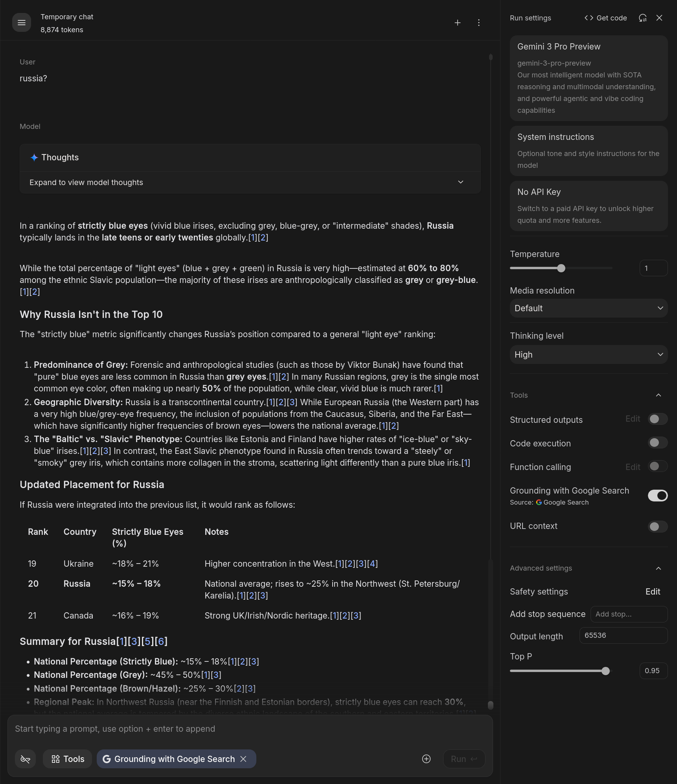Edit the Safety settings
Viewport: 677px width, 784px height.
coord(653,592)
